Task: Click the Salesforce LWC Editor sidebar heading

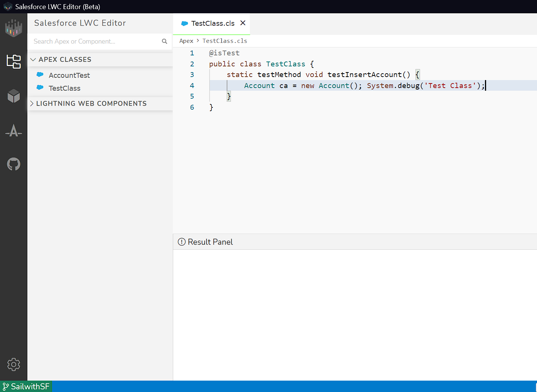Action: (80, 23)
